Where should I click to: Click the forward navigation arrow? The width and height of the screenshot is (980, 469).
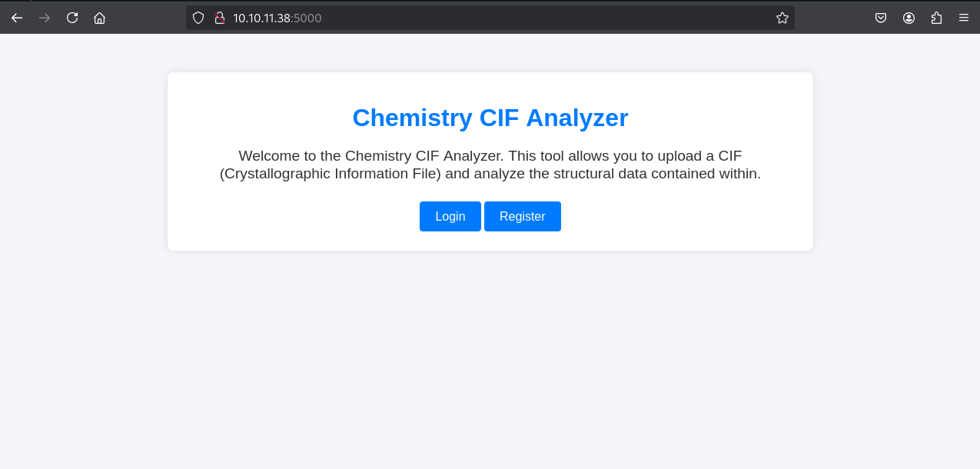pyautogui.click(x=45, y=18)
